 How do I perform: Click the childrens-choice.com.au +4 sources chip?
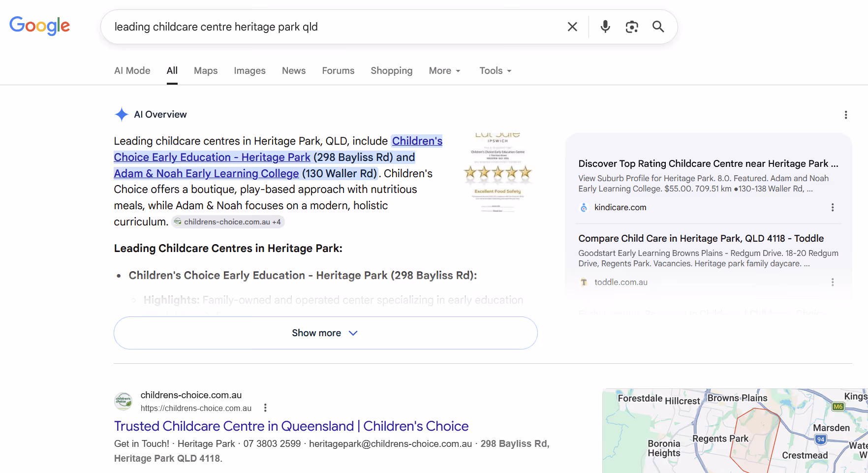point(228,222)
